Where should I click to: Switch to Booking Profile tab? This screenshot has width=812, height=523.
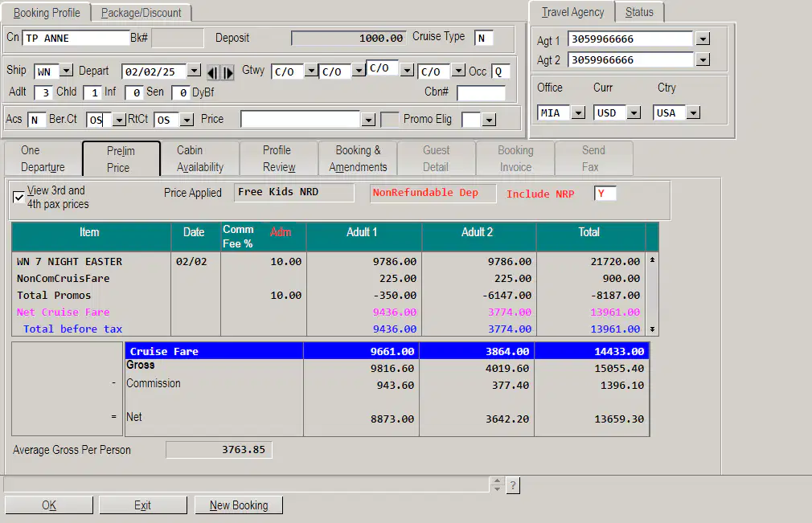coord(47,12)
